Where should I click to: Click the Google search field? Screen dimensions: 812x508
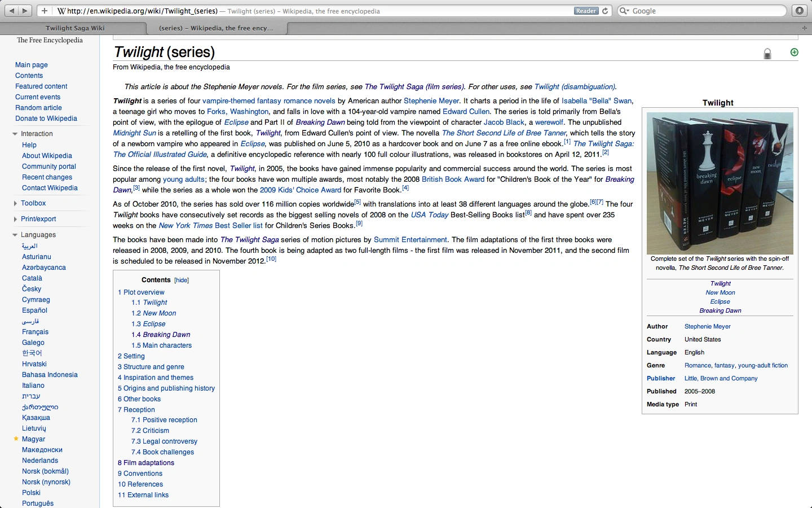pyautogui.click(x=702, y=11)
